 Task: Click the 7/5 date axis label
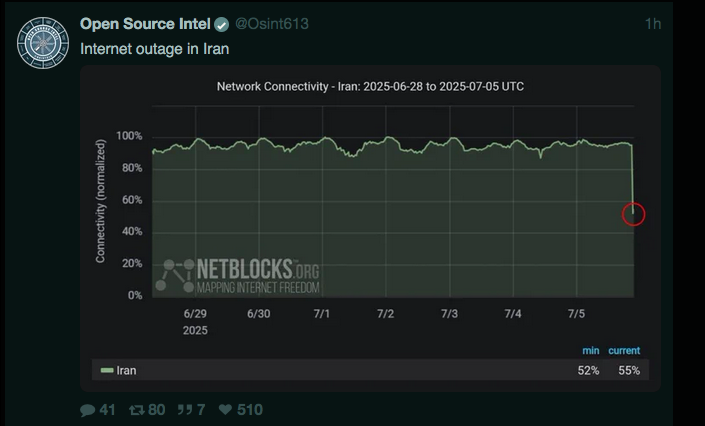coord(576,314)
